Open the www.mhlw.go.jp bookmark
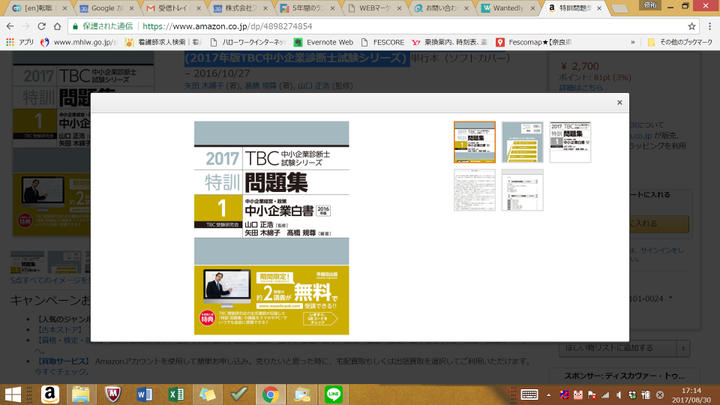 click(x=79, y=42)
